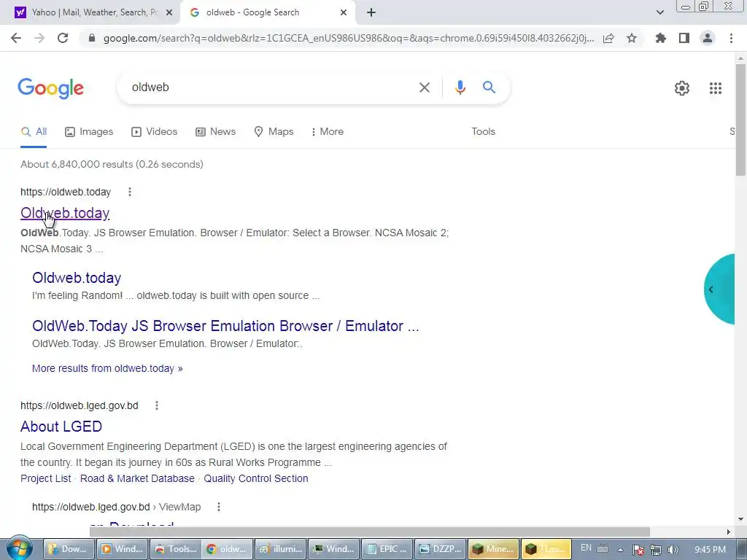
Task: Submit the search with the magnifier icon
Action: 489,87
